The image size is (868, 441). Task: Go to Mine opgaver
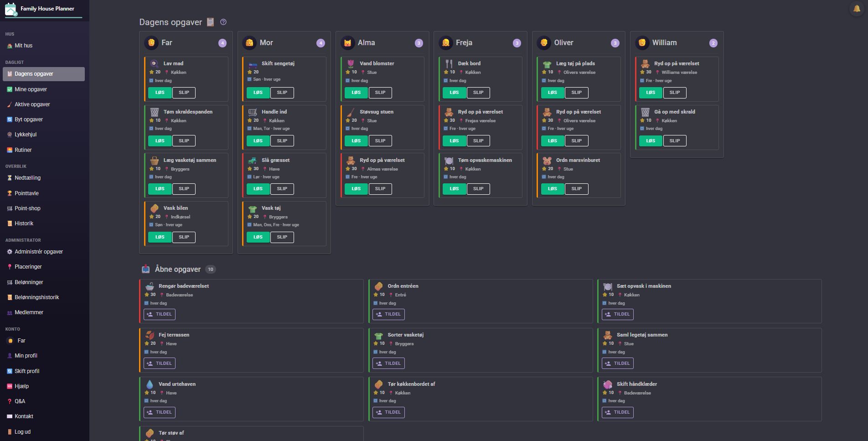(44, 89)
